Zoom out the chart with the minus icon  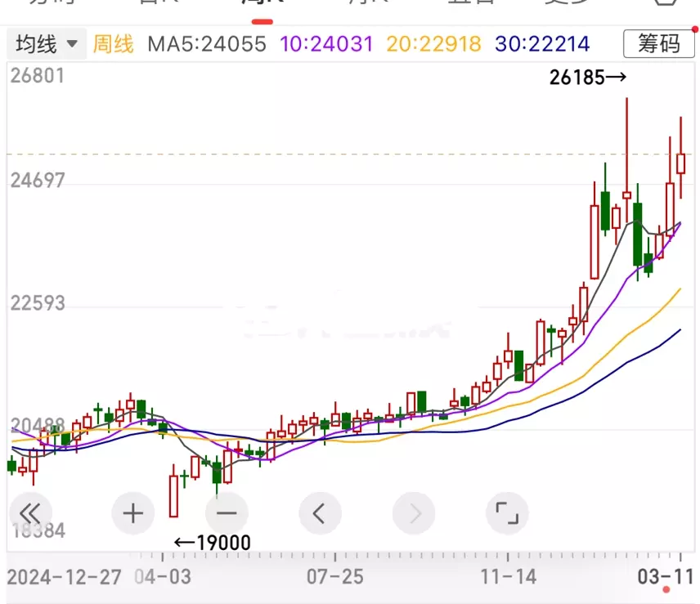[226, 513]
